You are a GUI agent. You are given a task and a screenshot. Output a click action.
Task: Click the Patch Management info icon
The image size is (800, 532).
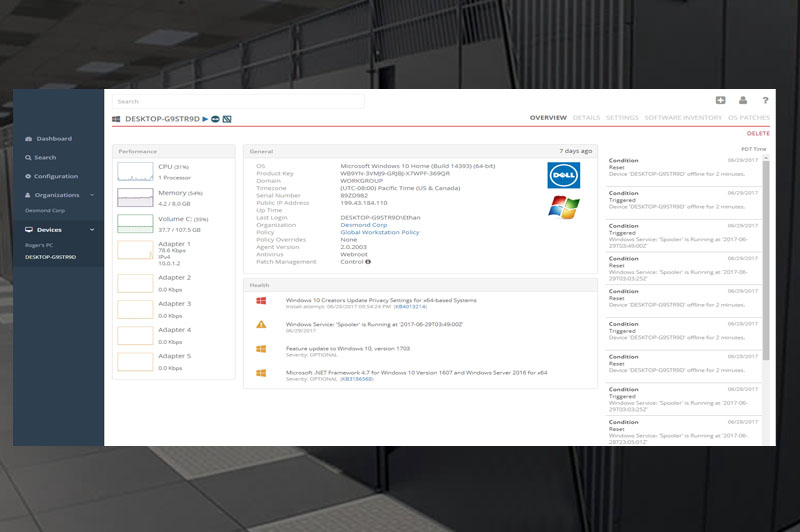pyautogui.click(x=368, y=262)
